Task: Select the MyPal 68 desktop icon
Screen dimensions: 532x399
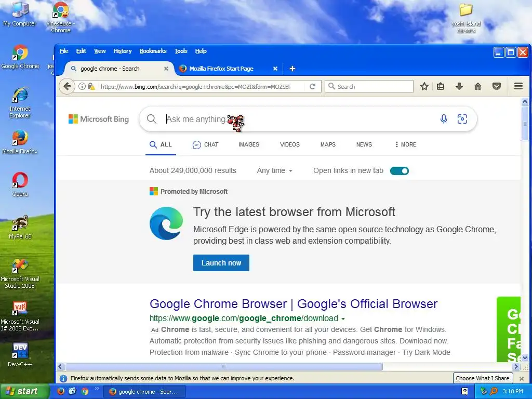Action: pyautogui.click(x=20, y=228)
